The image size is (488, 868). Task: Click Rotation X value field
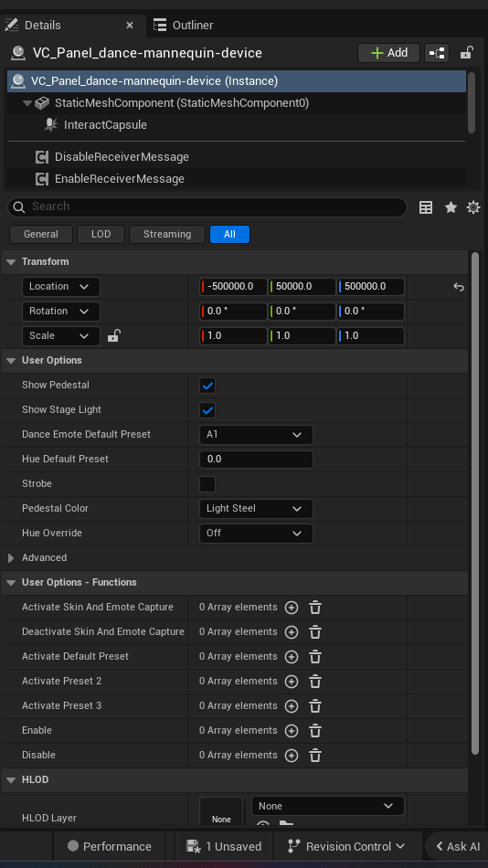point(233,311)
